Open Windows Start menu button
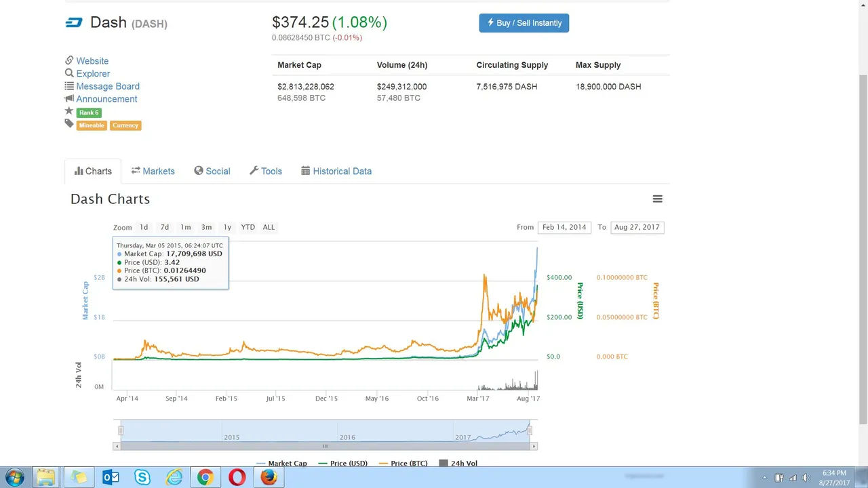 tap(14, 477)
